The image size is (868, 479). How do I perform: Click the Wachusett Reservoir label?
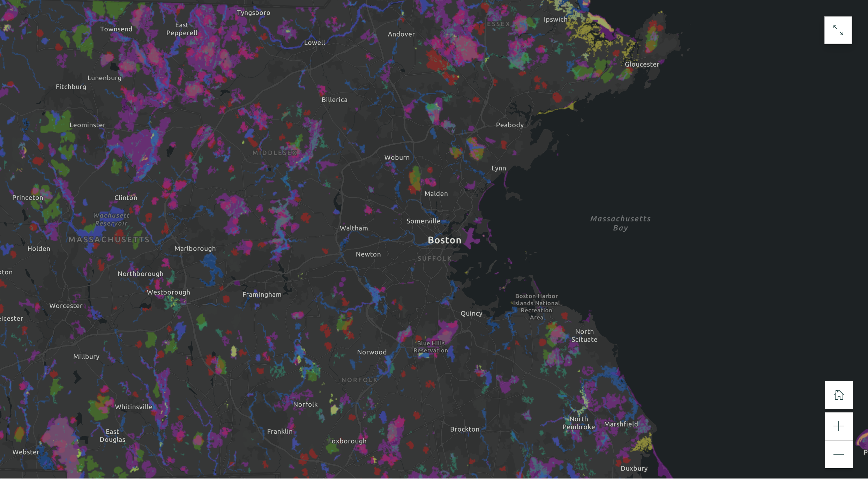coord(111,219)
